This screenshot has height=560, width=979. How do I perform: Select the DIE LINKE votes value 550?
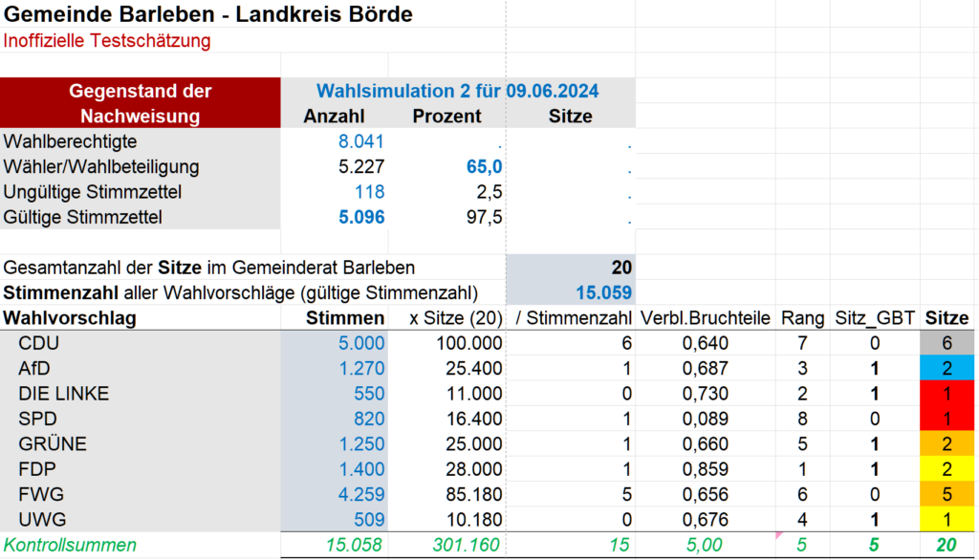pyautogui.click(x=370, y=394)
